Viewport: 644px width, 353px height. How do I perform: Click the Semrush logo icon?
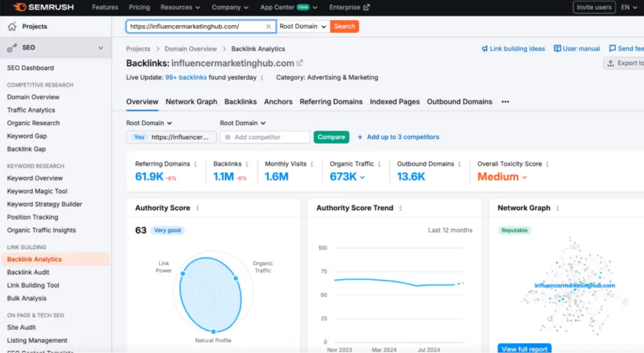coord(19,8)
